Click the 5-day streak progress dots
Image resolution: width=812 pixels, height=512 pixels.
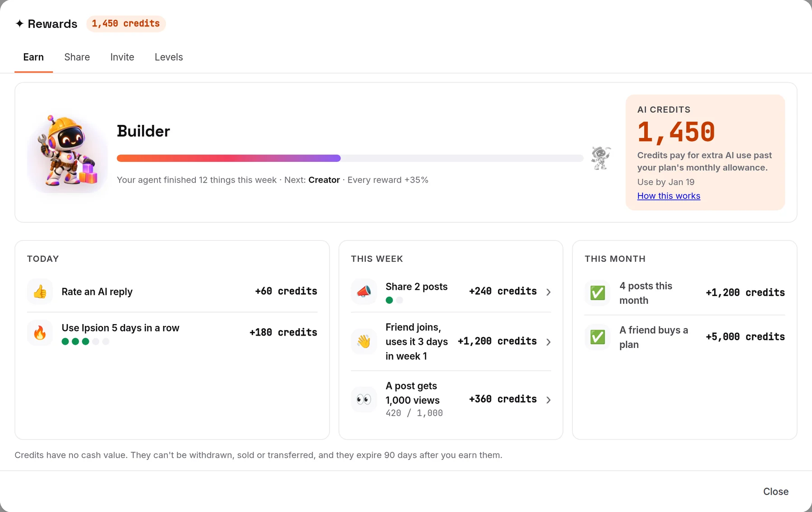[86, 342]
